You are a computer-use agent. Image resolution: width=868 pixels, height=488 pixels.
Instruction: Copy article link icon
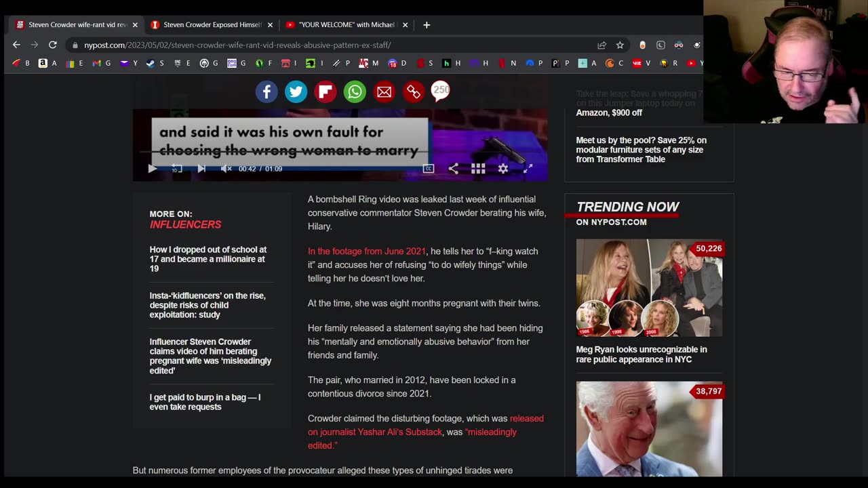point(414,91)
